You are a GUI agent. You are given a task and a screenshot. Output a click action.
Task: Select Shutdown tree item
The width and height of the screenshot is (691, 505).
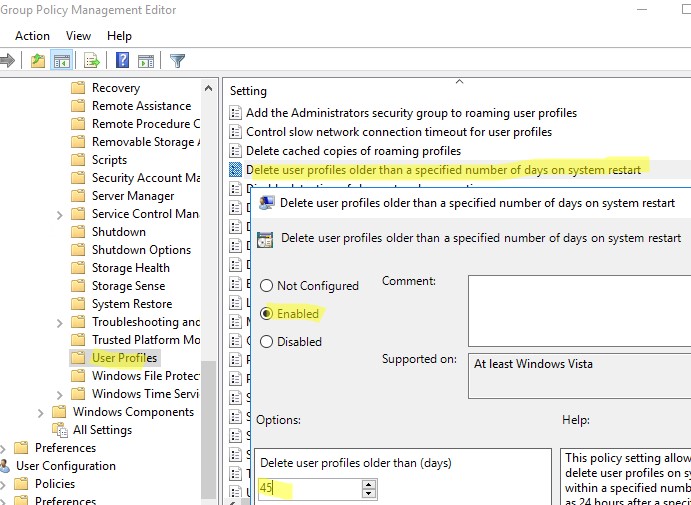click(x=119, y=232)
